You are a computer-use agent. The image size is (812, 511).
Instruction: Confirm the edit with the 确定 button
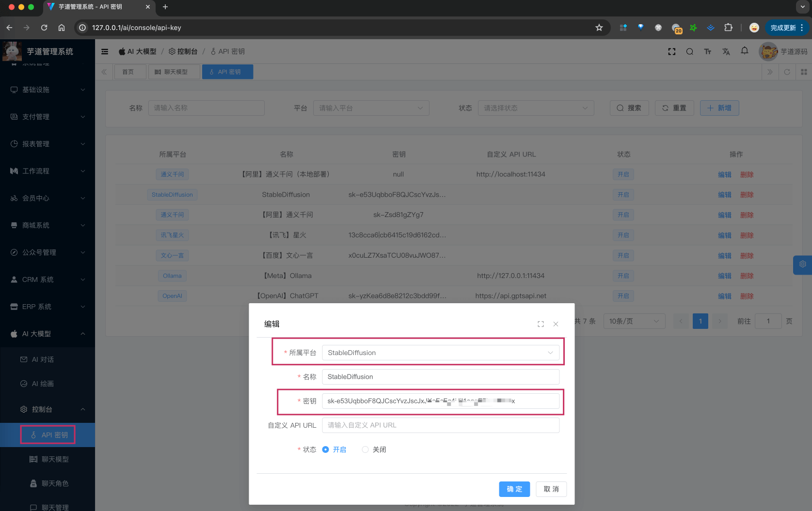point(514,489)
